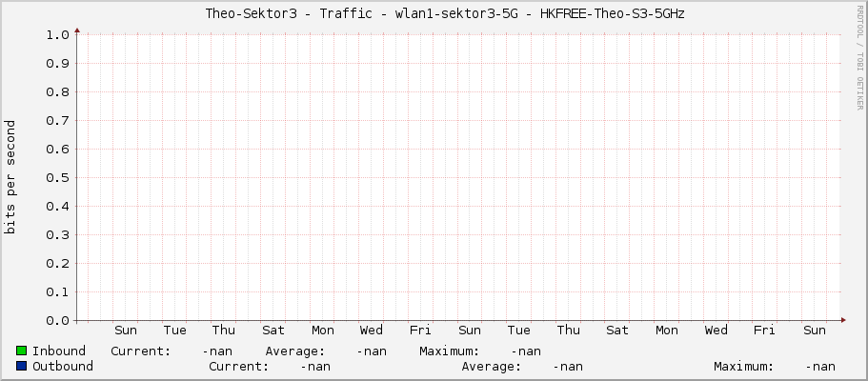This screenshot has width=868, height=381.
Task: Click the 'bits per second' axis label
Action: 10,176
